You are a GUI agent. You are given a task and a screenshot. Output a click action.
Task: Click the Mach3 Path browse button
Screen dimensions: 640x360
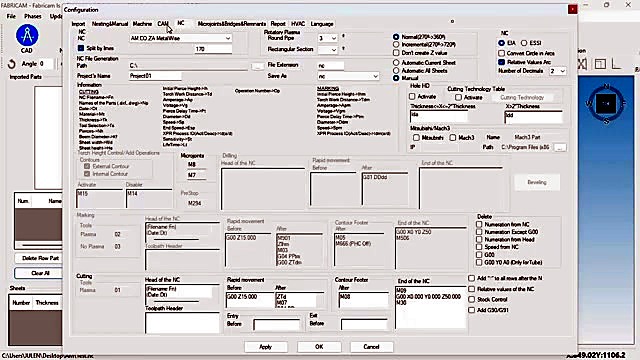click(x=560, y=147)
